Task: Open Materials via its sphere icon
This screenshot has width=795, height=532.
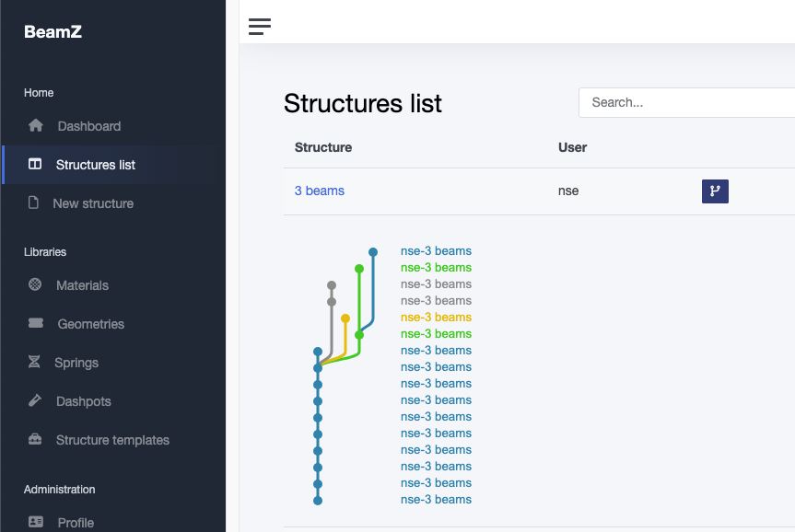Action: point(34,285)
